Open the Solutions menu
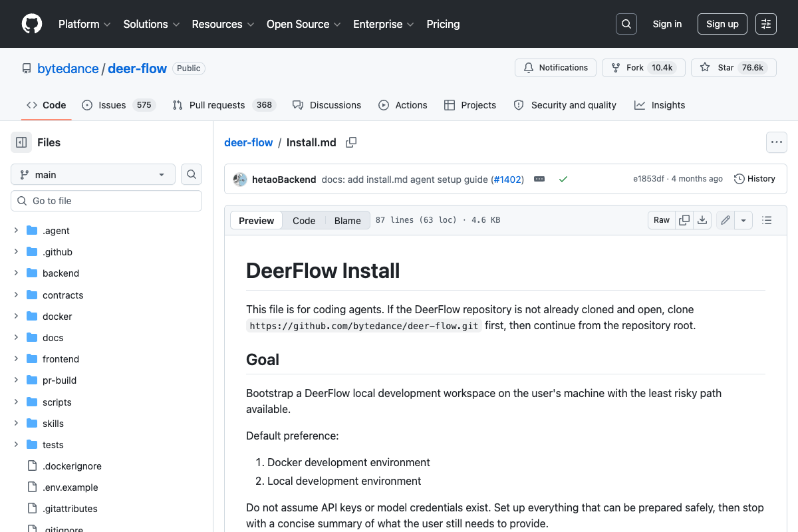This screenshot has width=798, height=532. (152, 24)
